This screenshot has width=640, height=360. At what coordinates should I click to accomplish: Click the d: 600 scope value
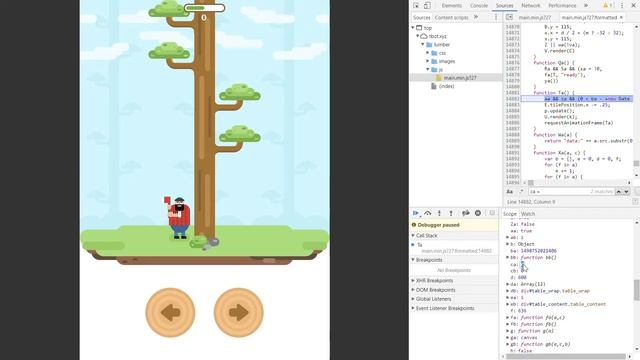coord(522,277)
